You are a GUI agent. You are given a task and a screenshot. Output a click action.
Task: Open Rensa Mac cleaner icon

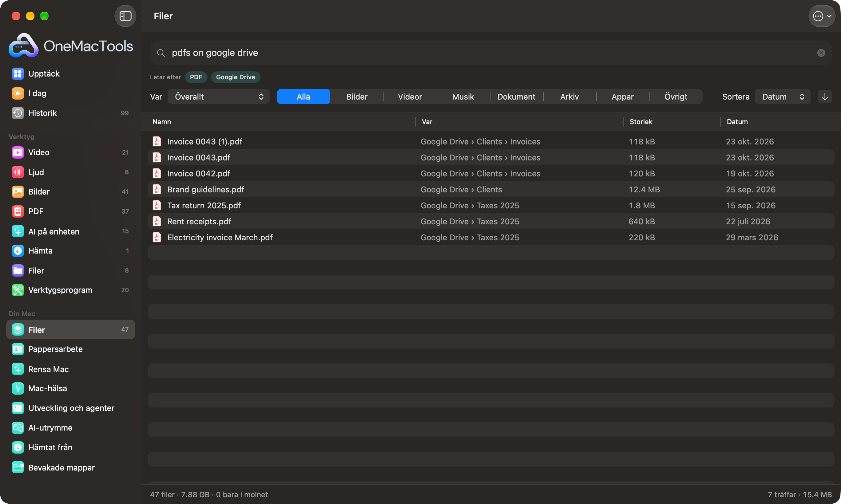coord(18,369)
